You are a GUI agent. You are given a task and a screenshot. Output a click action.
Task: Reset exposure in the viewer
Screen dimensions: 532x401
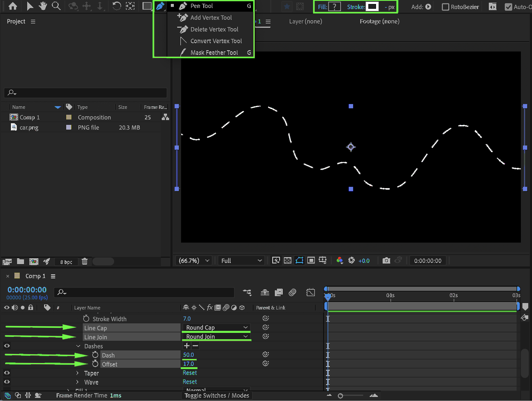352,260
